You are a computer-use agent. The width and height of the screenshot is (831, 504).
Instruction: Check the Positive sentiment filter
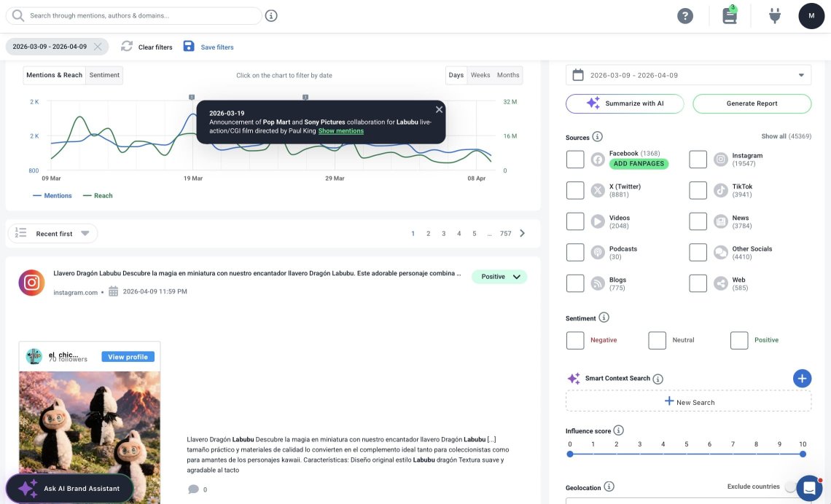click(x=739, y=339)
